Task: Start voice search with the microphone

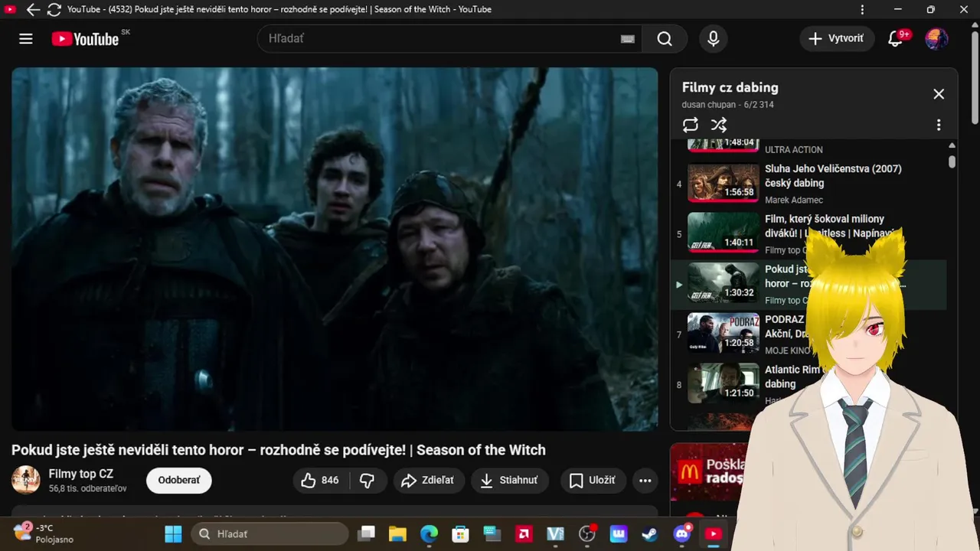Action: [x=714, y=39]
